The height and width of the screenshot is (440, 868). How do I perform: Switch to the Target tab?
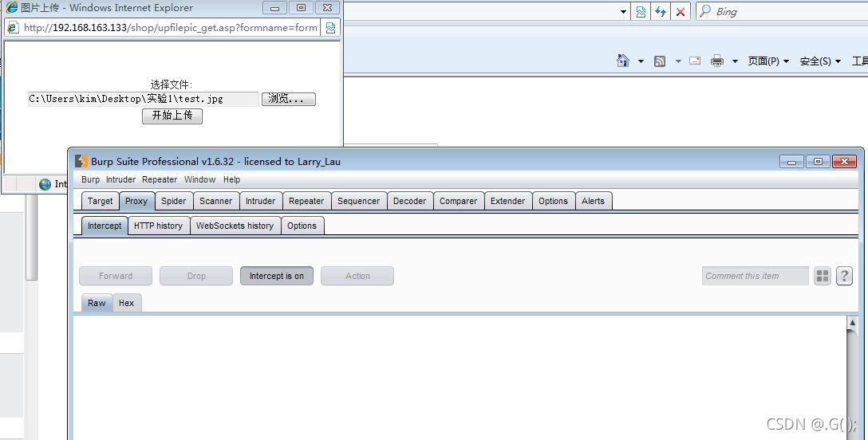click(x=101, y=201)
